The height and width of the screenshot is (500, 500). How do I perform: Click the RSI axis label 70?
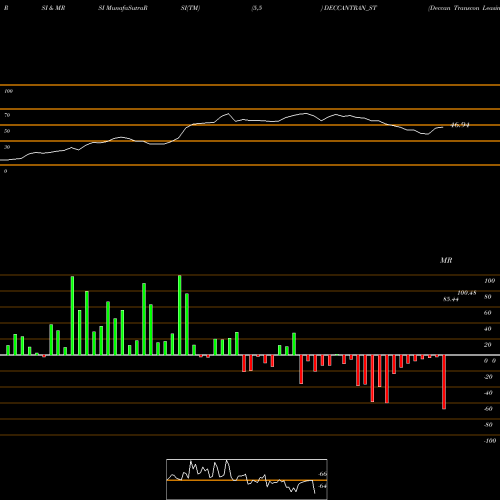pyautogui.click(x=7, y=115)
